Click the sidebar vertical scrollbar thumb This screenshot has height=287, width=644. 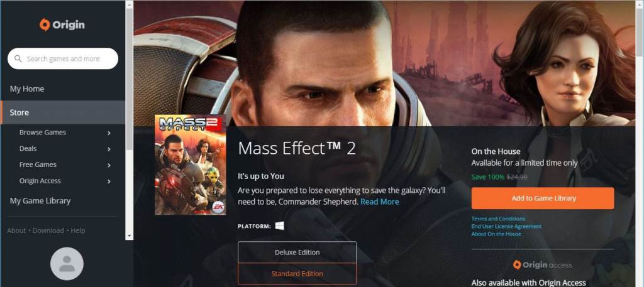click(130, 79)
